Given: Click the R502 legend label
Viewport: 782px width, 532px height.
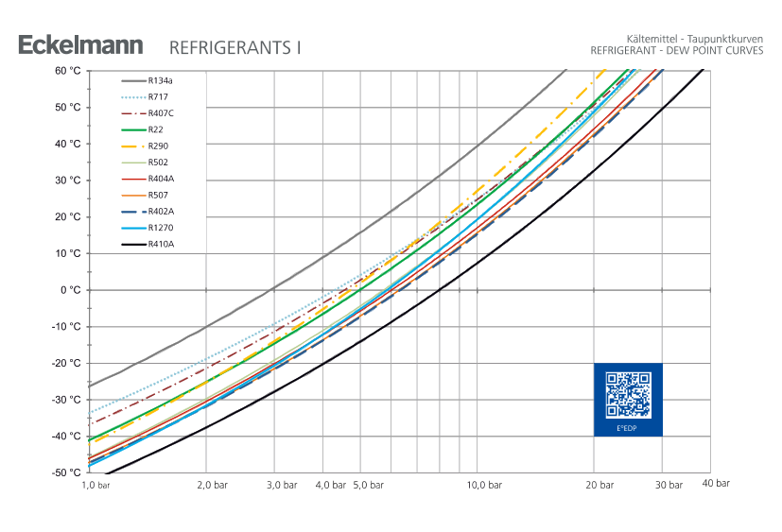Looking at the screenshot, I should coord(159,163).
